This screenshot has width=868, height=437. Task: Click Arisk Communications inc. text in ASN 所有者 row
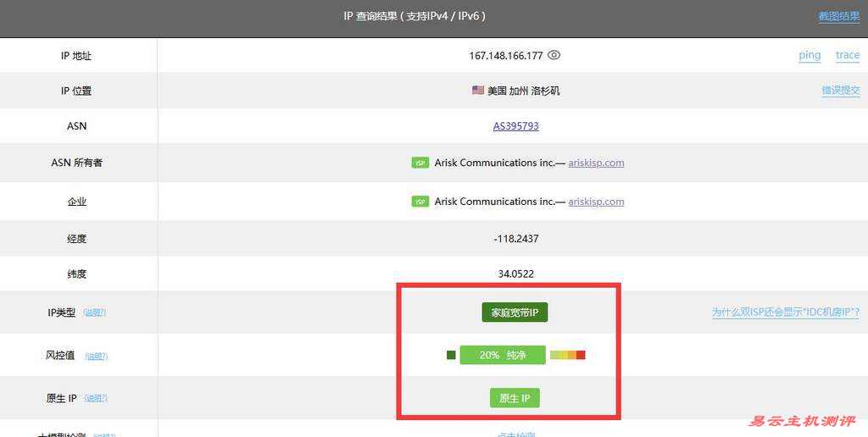[x=494, y=163]
